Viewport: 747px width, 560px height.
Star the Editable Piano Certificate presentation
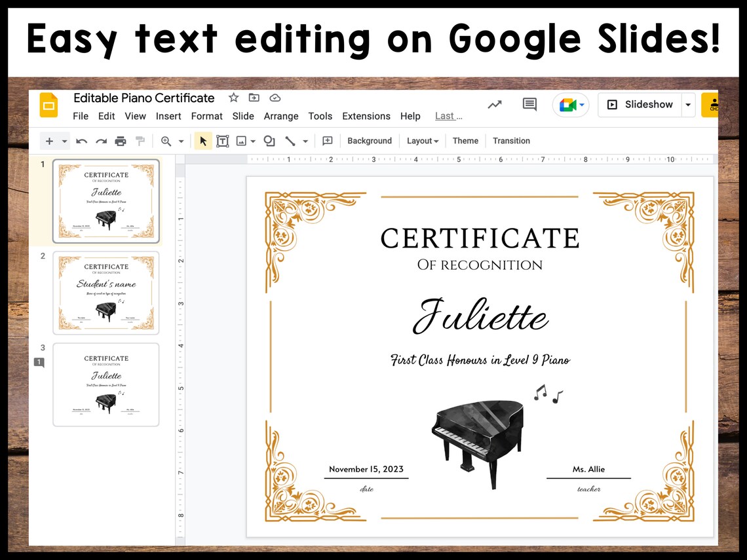pos(233,98)
